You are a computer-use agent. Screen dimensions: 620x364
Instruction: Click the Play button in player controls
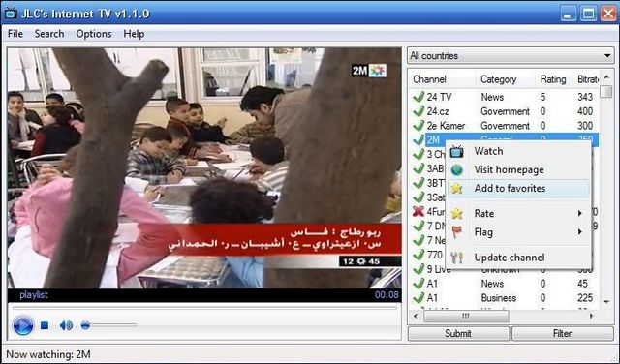tap(23, 325)
